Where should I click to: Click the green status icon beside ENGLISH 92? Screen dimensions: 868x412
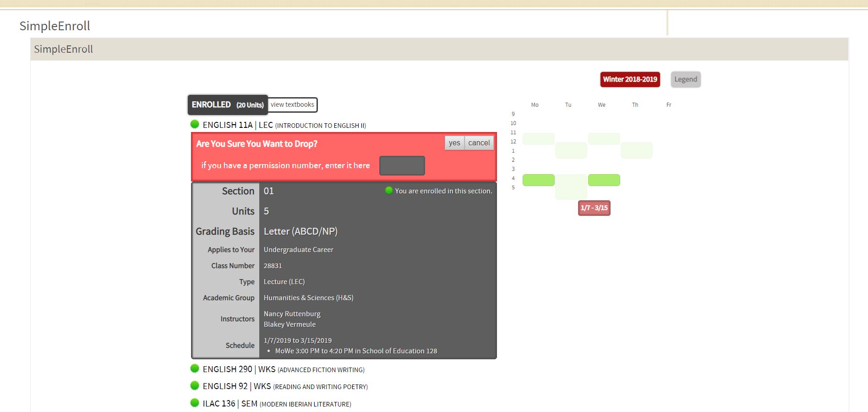click(x=195, y=385)
